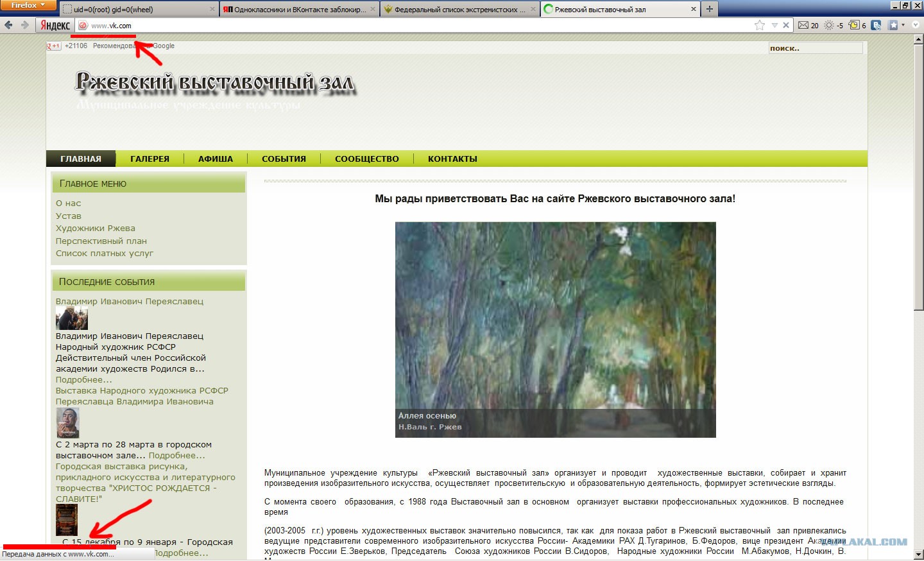The width and height of the screenshot is (924, 561).
Task: Click the Аллея осенью caption text
Action: coord(427,416)
